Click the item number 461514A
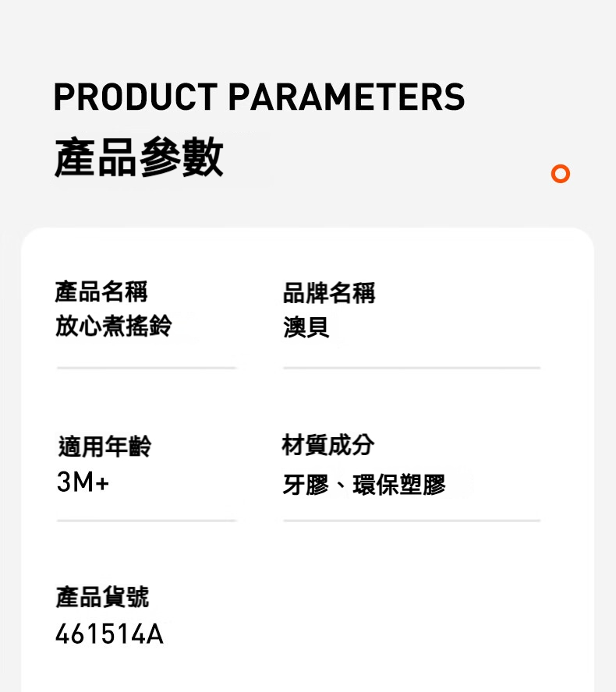616x692 pixels. point(109,634)
